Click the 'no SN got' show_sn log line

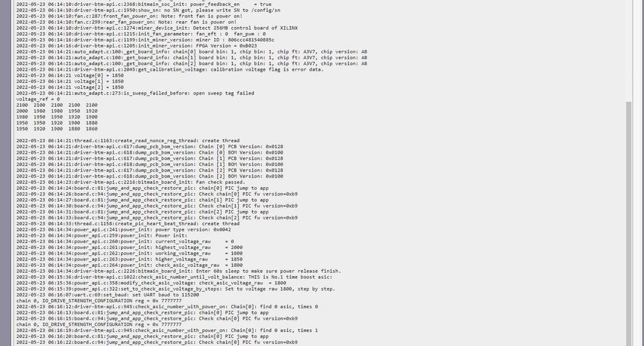[148, 10]
